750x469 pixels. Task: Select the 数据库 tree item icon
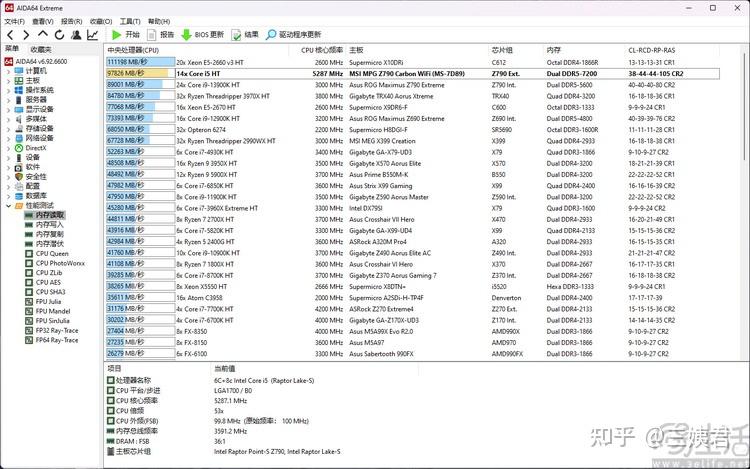(19, 196)
